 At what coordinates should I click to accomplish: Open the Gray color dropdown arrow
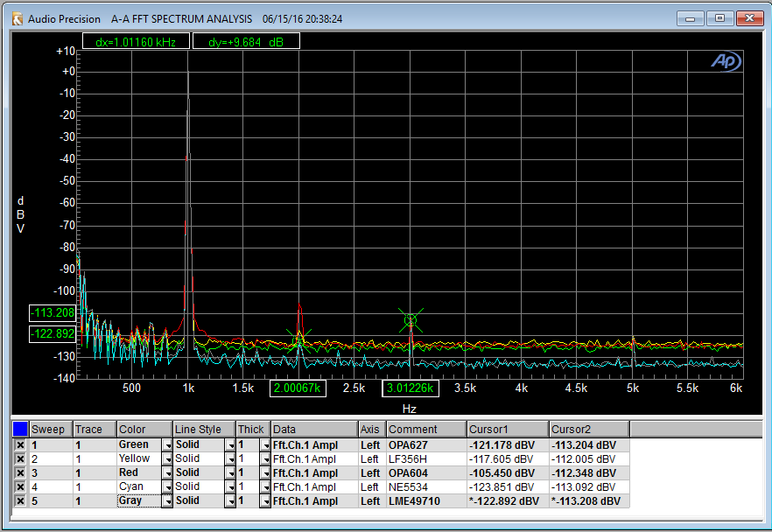point(167,501)
